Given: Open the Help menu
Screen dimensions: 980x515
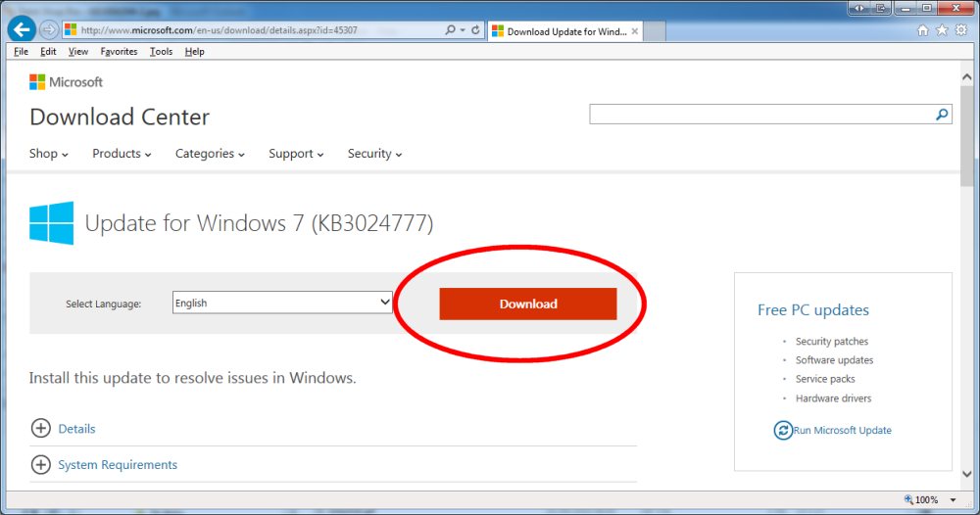Looking at the screenshot, I should (194, 51).
